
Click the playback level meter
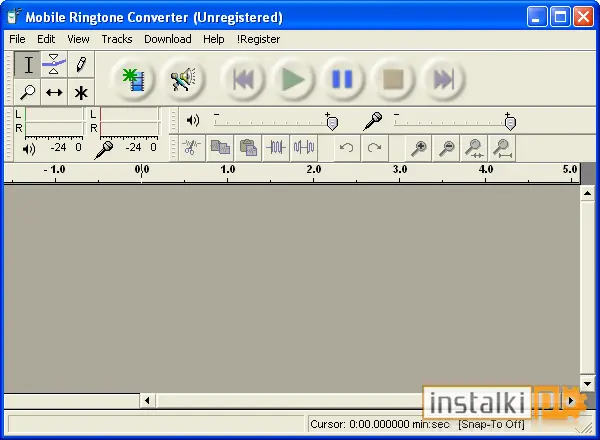[x=54, y=123]
